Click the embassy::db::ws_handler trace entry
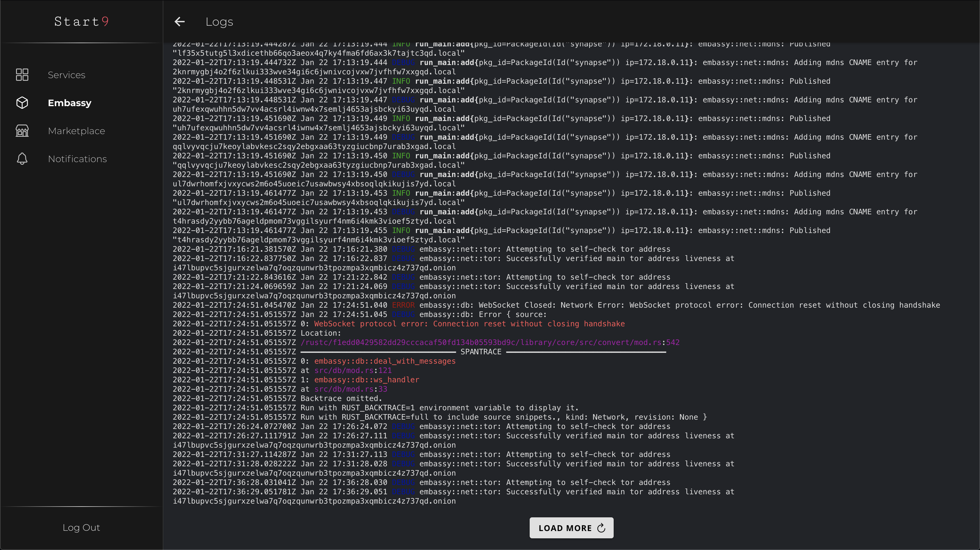This screenshot has width=980, height=550. coord(366,380)
